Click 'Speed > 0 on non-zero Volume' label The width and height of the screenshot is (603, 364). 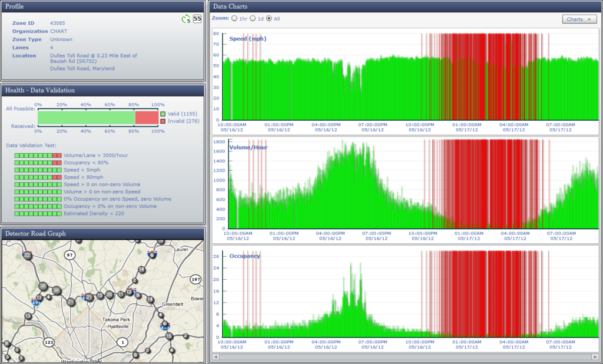click(102, 185)
